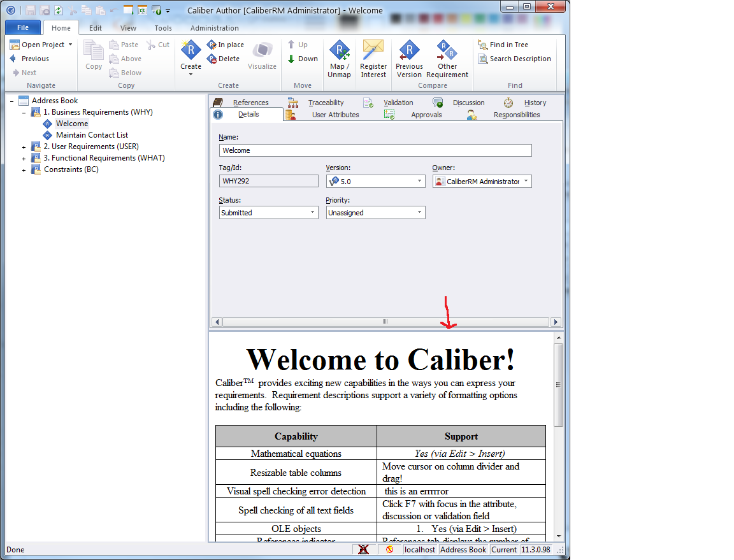Click the undo arrow in quick access toolbar

click(113, 10)
